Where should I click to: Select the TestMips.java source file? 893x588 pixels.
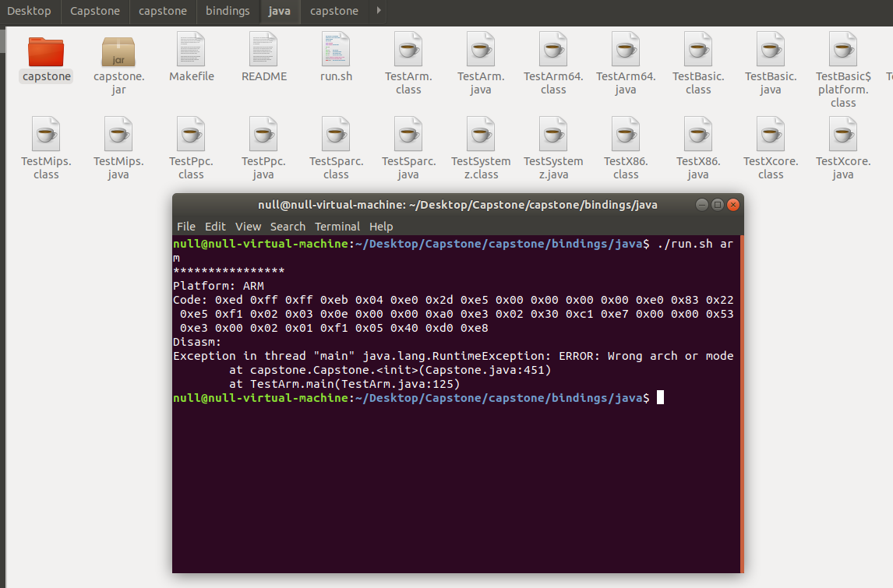pyautogui.click(x=118, y=132)
